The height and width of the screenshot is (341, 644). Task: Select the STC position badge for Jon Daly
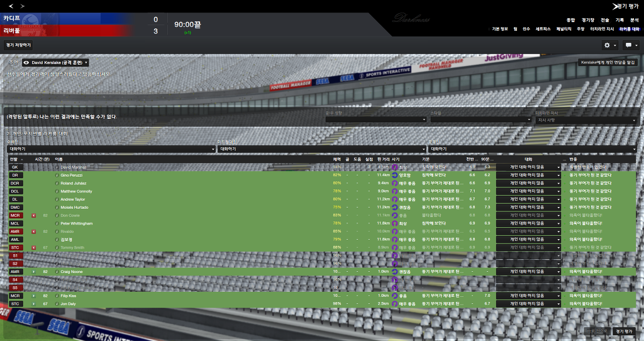tap(14, 304)
